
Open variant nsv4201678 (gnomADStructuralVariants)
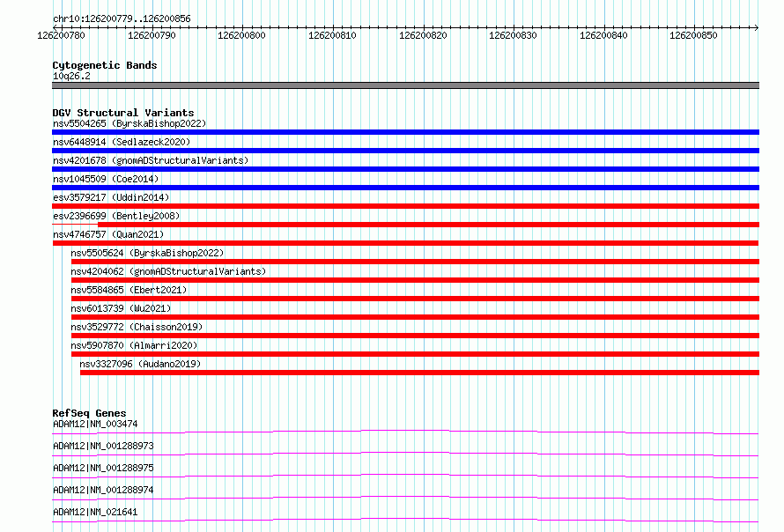point(151,160)
